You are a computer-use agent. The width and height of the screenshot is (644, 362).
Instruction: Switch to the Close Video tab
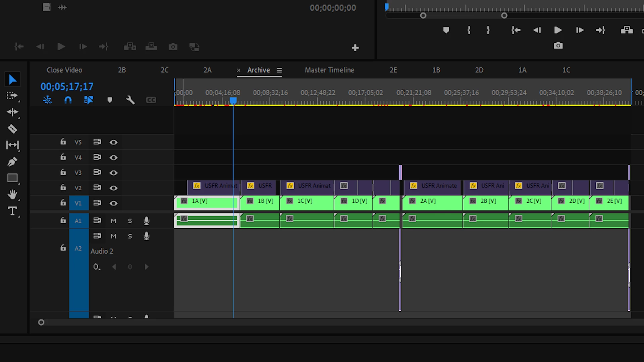[64, 70]
